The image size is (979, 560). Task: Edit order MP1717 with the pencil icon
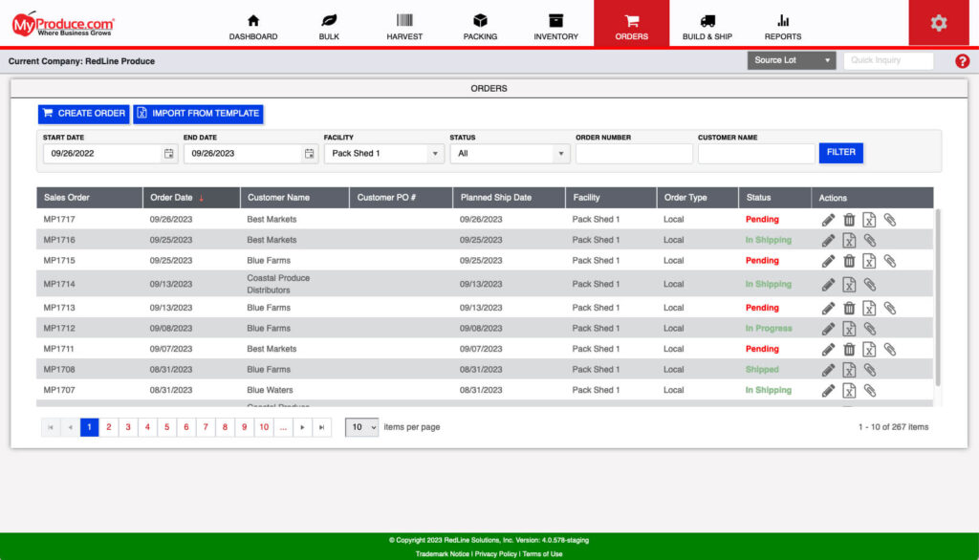[828, 219]
